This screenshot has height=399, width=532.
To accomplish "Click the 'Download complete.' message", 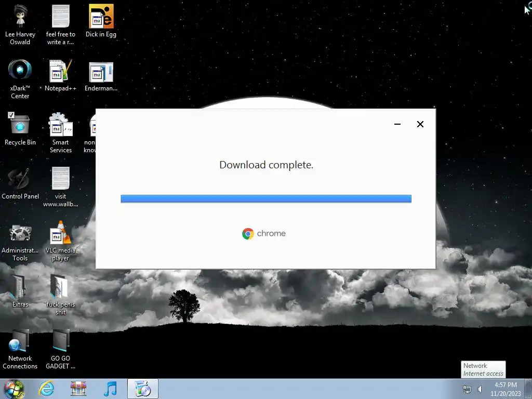I will (x=267, y=165).
